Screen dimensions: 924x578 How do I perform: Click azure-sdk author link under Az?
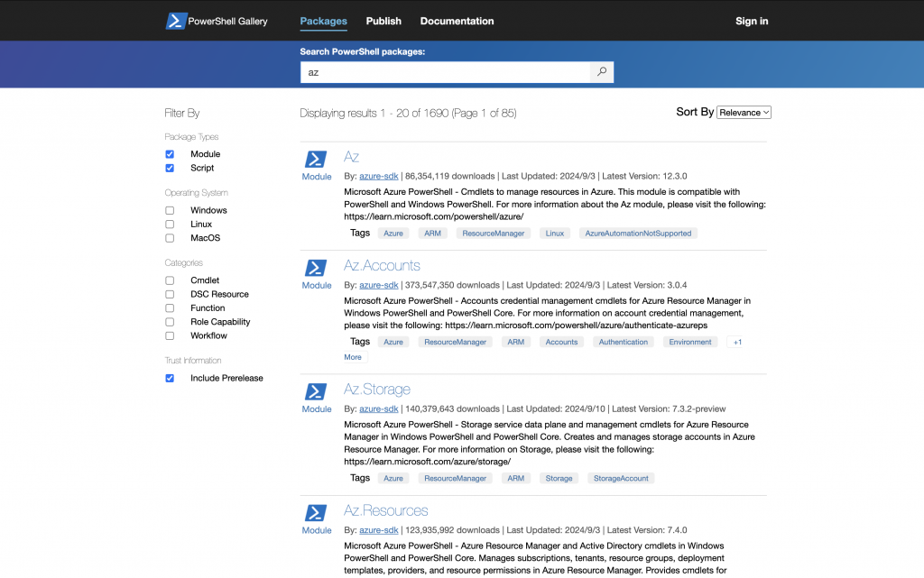pyautogui.click(x=379, y=176)
